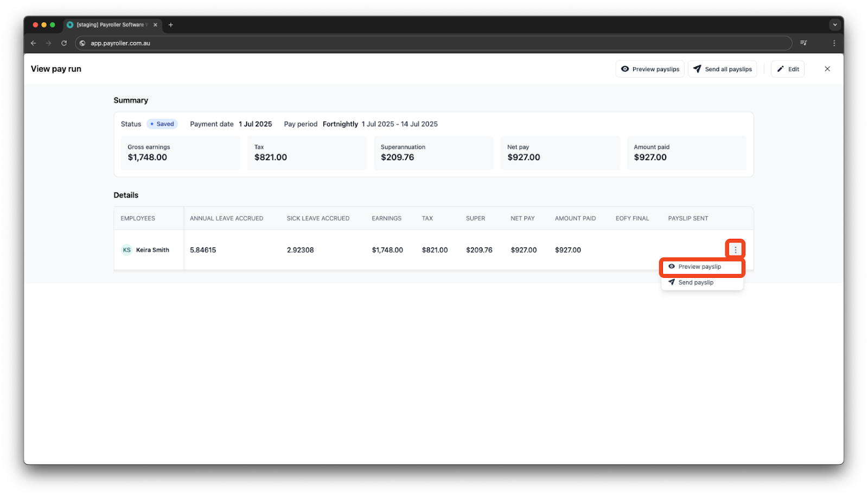Image resolution: width=868 pixels, height=496 pixels.
Task: Click Keira Smith's tax $821.00 cell
Action: (435, 250)
